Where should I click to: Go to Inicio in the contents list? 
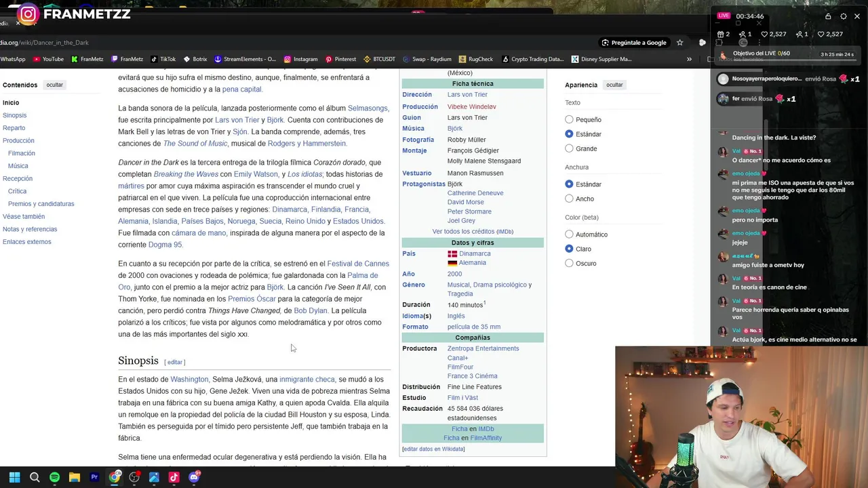(11, 102)
